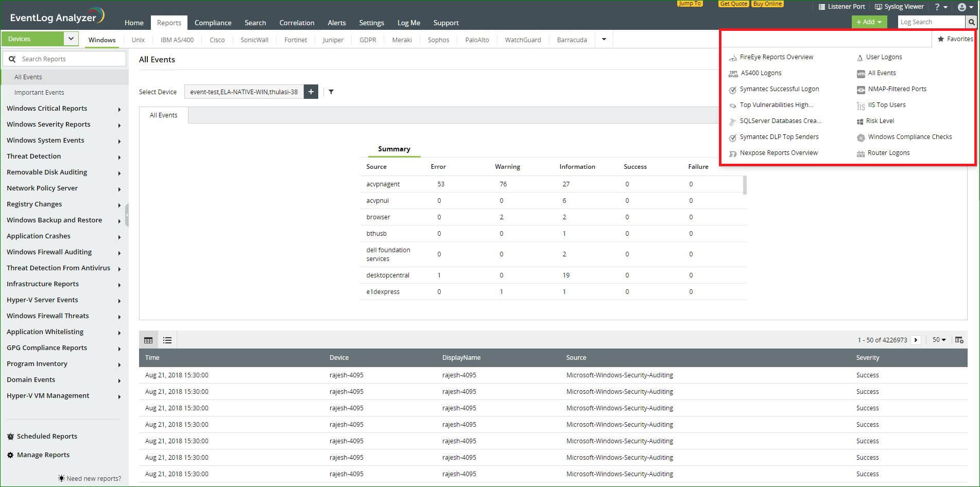This screenshot has height=487, width=980.
Task: Click the Nexpose Reports Overview icon
Action: coord(733,153)
